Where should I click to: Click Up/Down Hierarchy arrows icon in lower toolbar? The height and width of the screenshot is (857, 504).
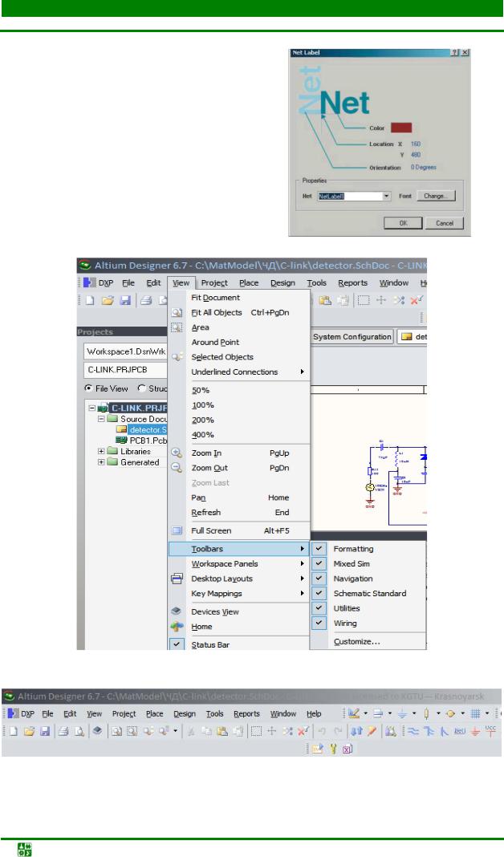[x=356, y=731]
